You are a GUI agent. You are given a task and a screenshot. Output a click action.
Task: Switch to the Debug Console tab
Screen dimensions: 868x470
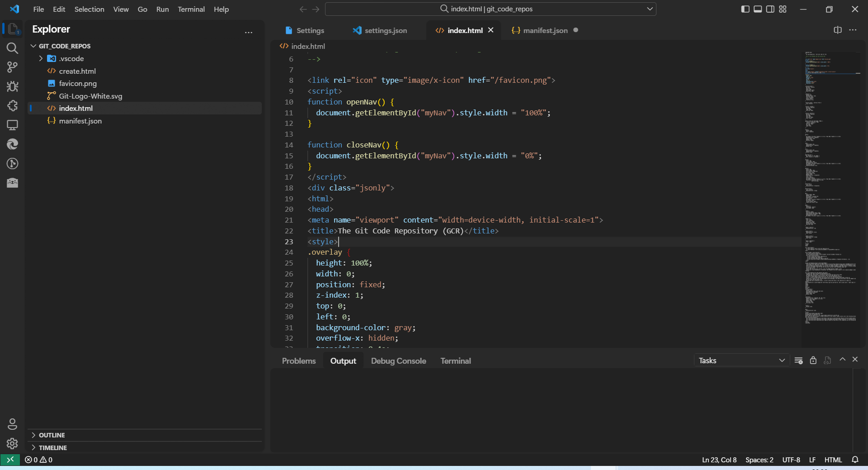[x=398, y=361]
